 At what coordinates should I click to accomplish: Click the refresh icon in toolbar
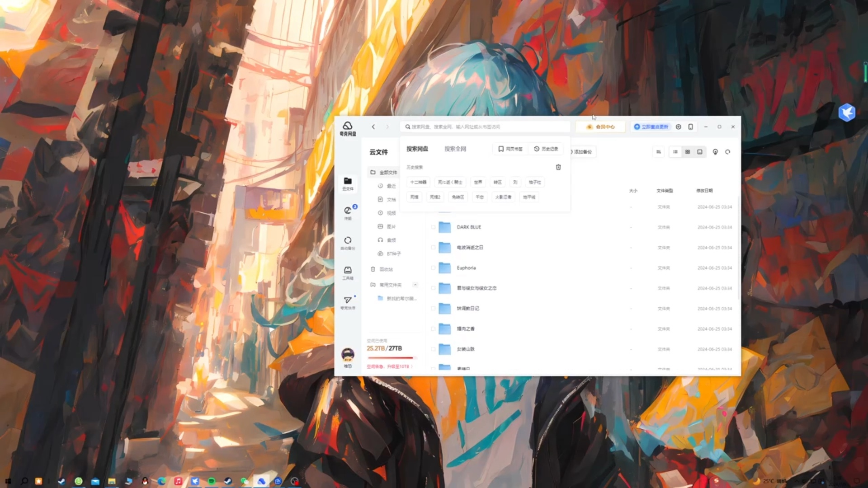(728, 152)
